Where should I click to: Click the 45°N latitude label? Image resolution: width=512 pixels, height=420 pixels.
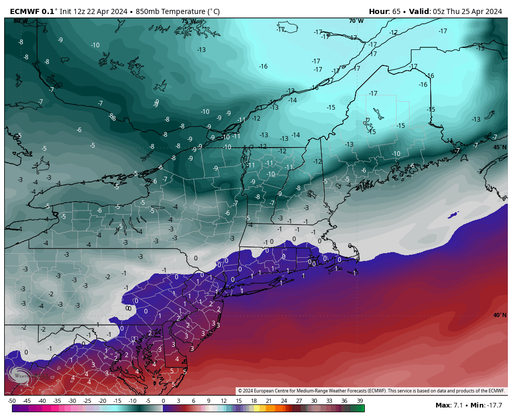pyautogui.click(x=500, y=147)
